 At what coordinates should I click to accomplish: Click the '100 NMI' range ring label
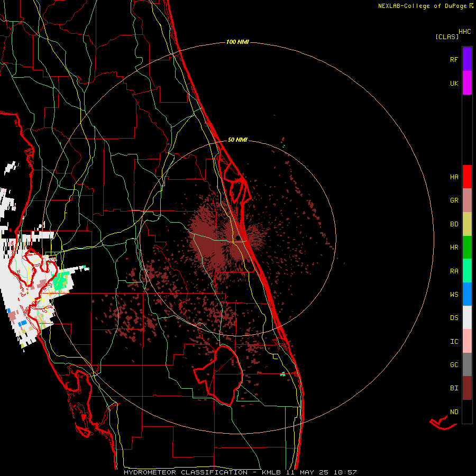pos(237,42)
